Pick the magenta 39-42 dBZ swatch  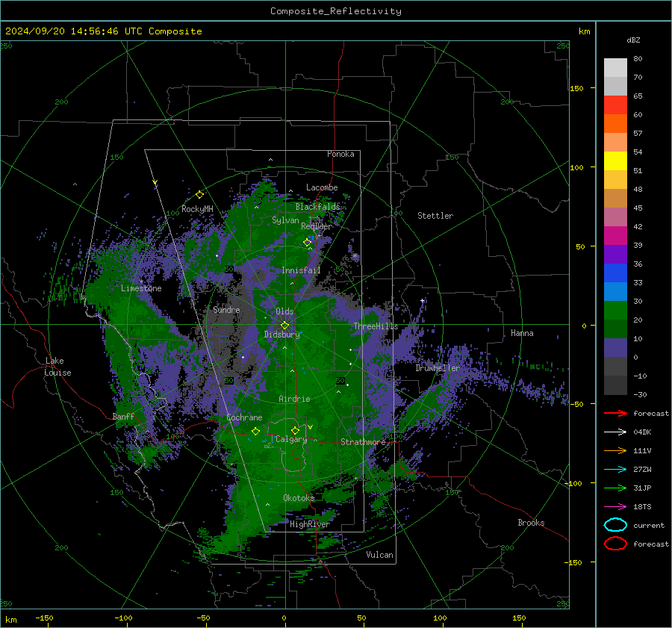pos(615,236)
